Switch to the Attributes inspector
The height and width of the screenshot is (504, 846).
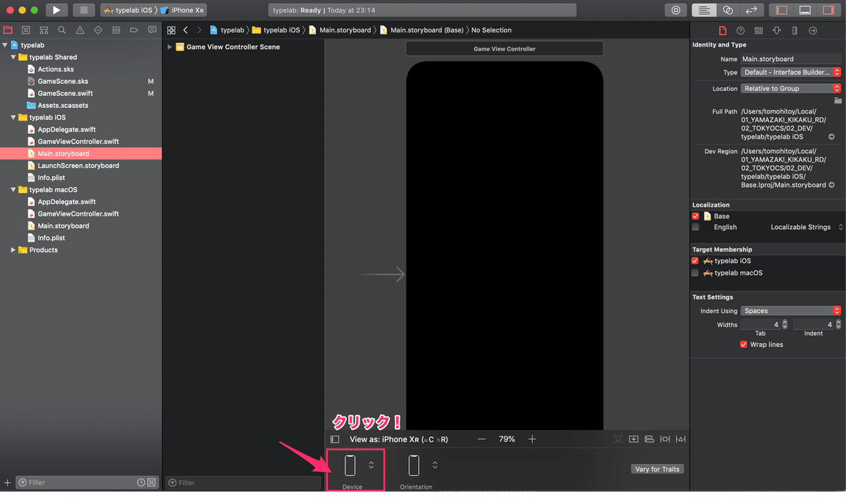777,30
